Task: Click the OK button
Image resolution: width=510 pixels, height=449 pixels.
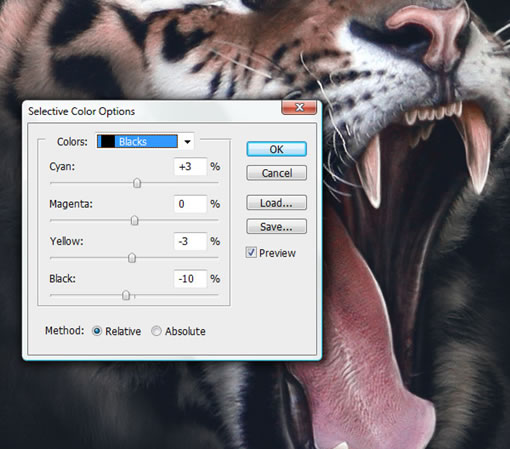Action: tap(276, 149)
